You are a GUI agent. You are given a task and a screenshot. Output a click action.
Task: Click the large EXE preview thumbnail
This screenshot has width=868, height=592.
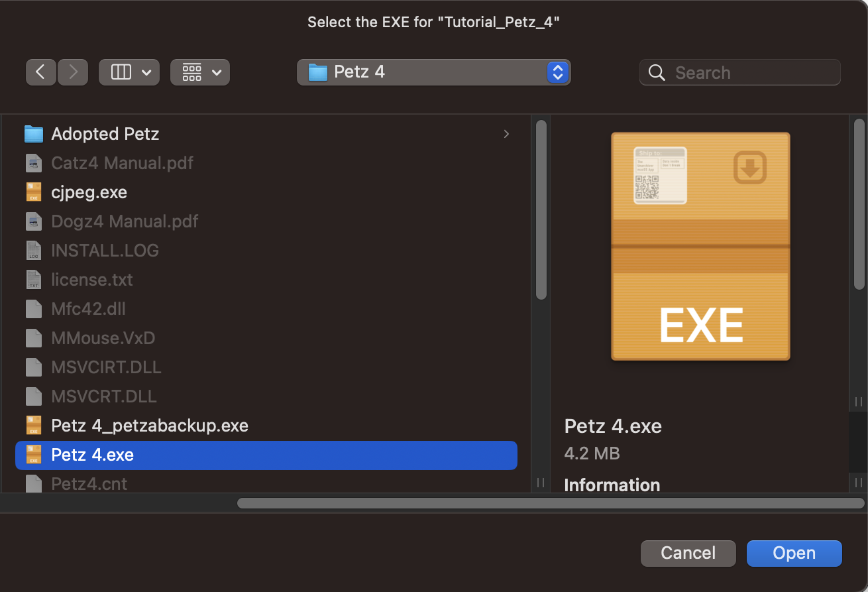click(700, 247)
